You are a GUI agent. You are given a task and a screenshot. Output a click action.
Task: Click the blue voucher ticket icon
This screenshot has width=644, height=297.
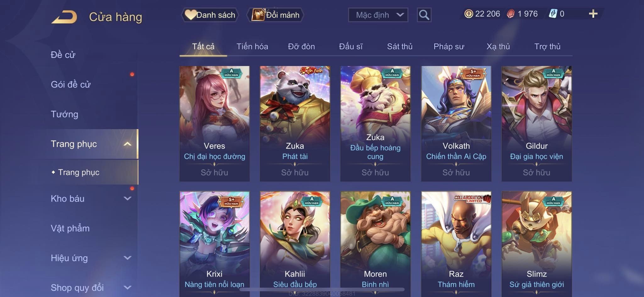553,14
